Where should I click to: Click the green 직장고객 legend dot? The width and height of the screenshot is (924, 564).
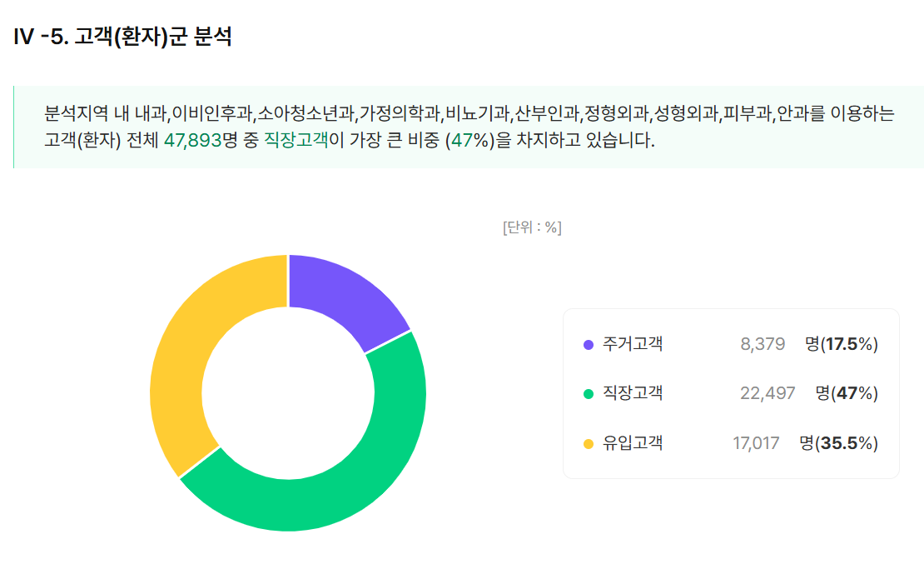click(x=589, y=393)
